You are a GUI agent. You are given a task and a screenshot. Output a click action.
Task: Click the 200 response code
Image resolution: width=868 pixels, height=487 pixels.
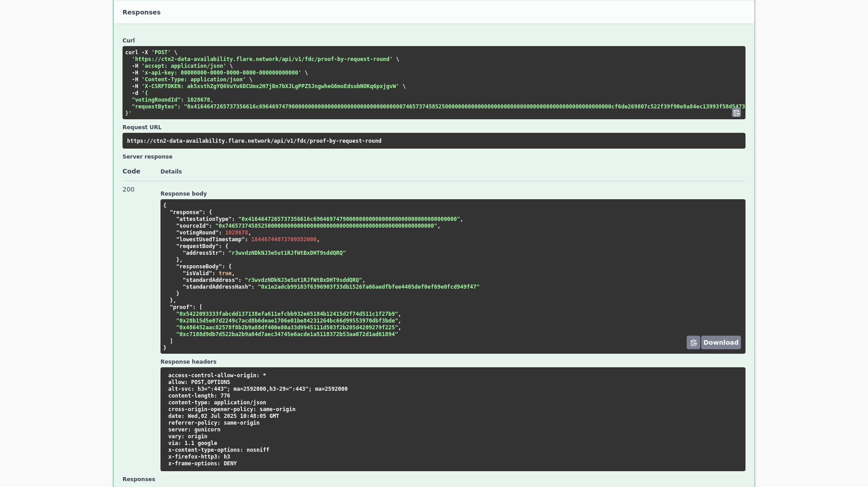pyautogui.click(x=128, y=189)
